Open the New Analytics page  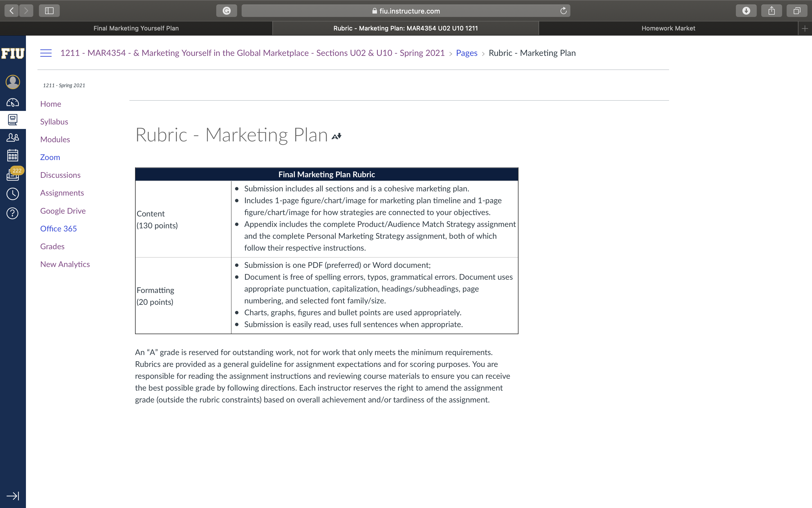(x=65, y=264)
